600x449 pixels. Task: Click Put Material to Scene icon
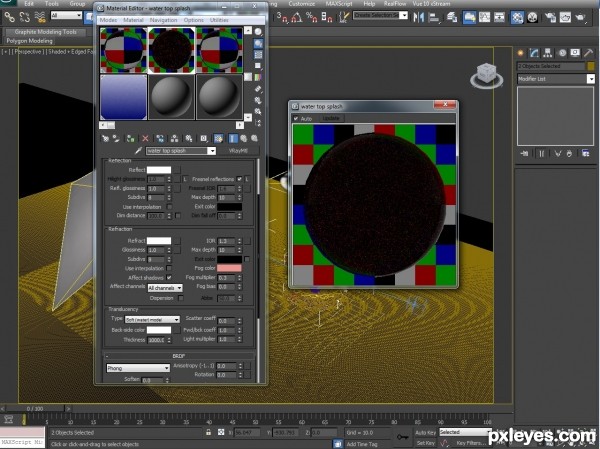(116, 139)
